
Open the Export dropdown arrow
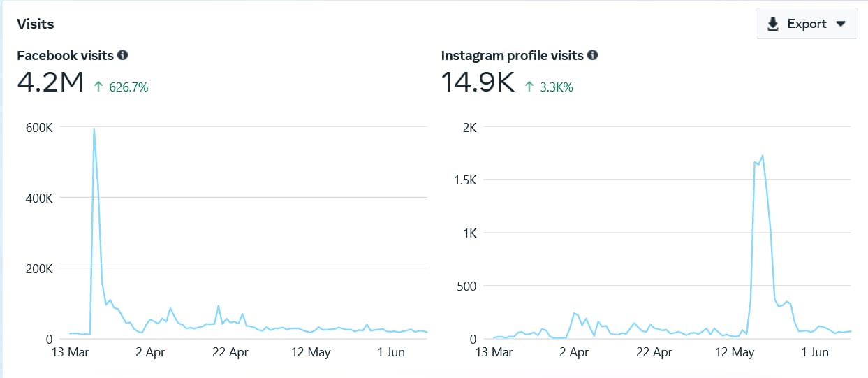point(841,24)
